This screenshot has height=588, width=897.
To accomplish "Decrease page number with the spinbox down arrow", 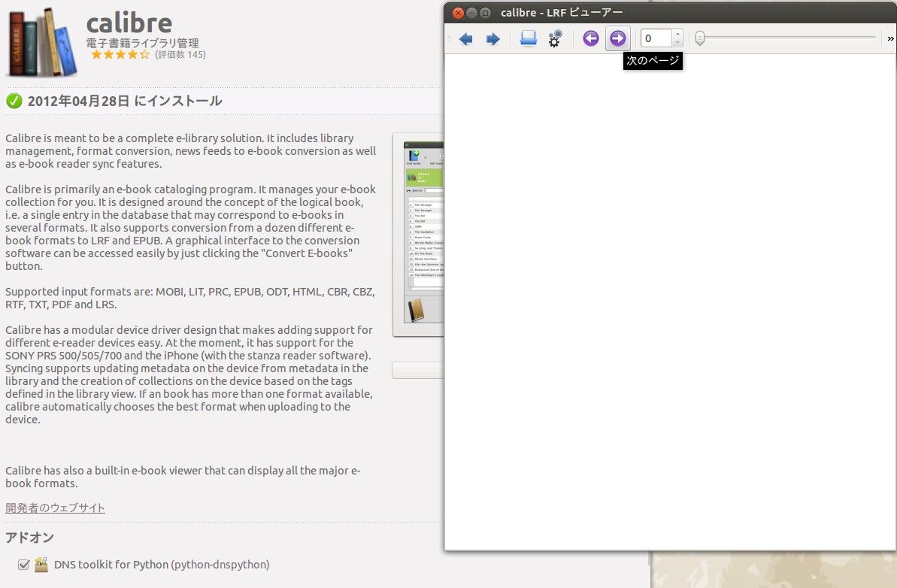I will click(x=677, y=42).
